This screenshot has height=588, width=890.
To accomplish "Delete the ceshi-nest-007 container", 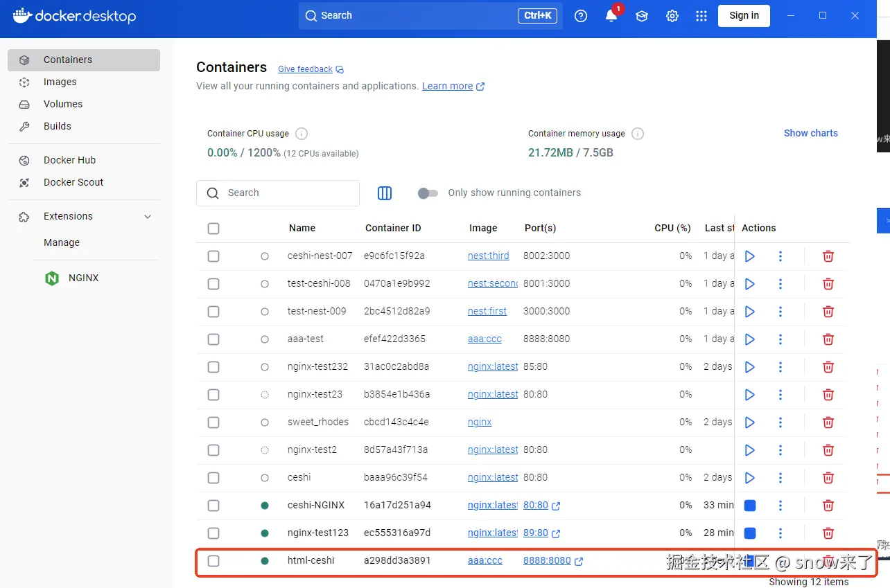I will coord(828,256).
